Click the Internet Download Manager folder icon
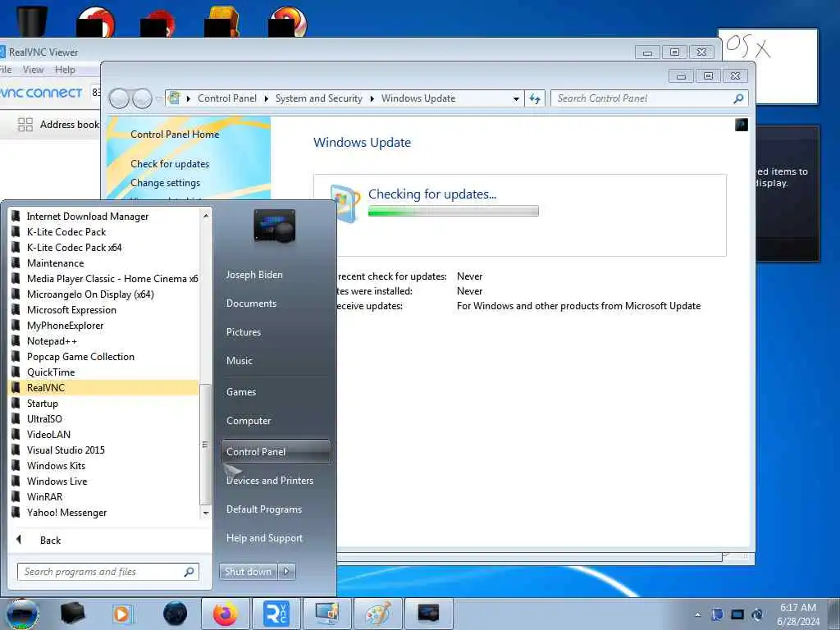 pyautogui.click(x=16, y=217)
